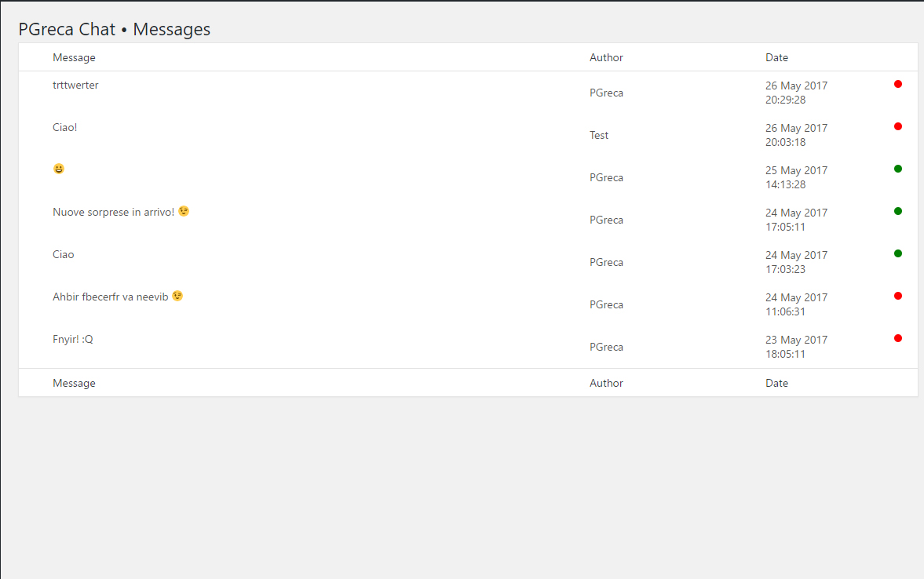Click winking emoji after 'Ahbir fbecerfr va neevib'
The image size is (924, 579).
177,296
